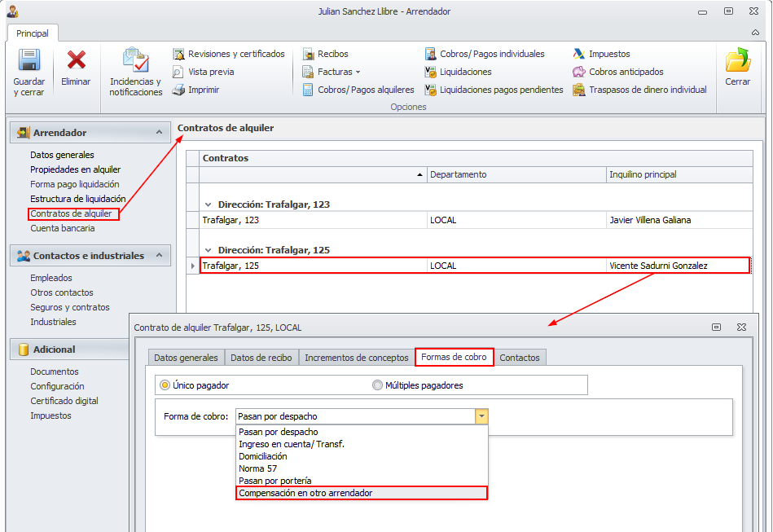Choose Pasan por portería option

point(362,481)
